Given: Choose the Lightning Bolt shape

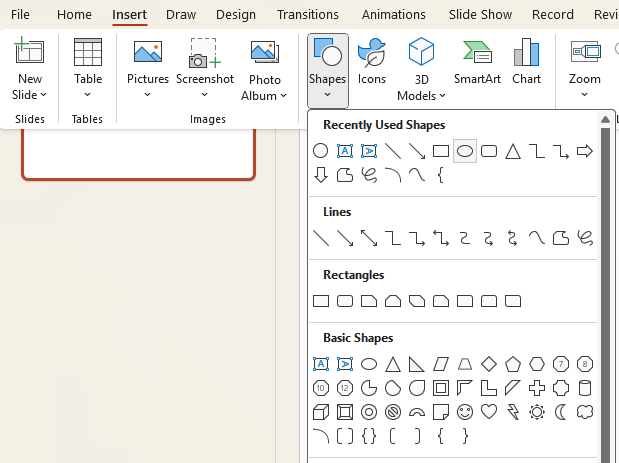Looking at the screenshot, I should tap(513, 412).
